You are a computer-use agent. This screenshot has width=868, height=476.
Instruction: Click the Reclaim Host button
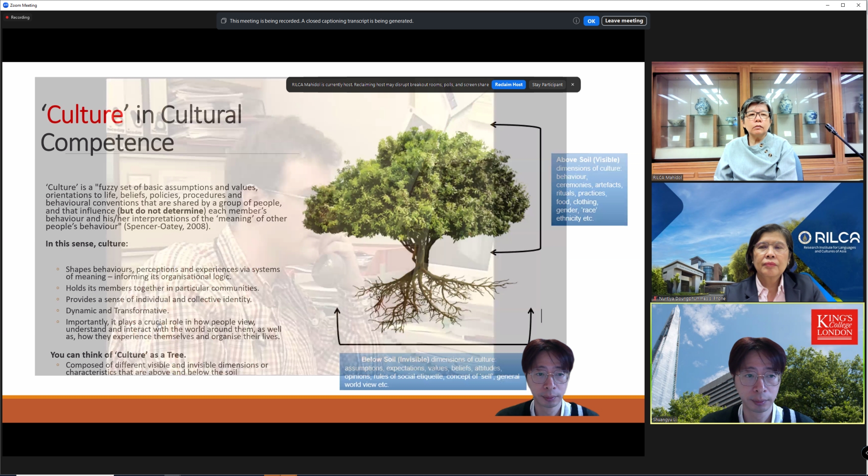[x=509, y=85]
